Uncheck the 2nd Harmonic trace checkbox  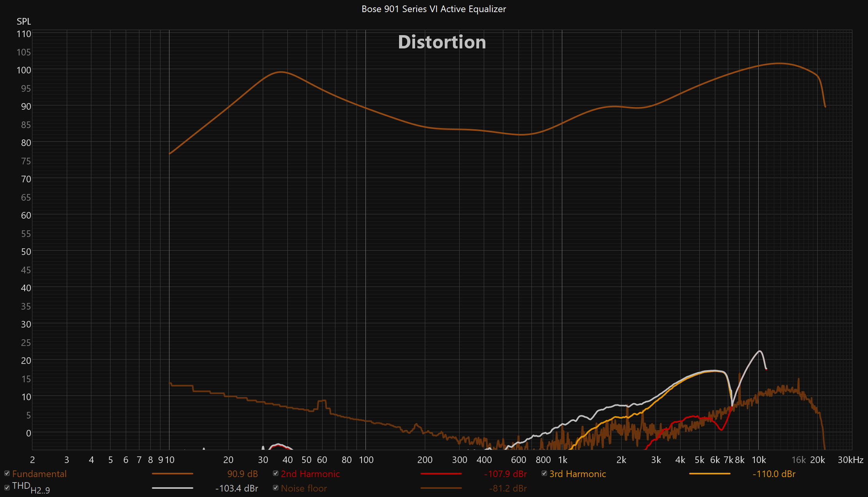[276, 473]
